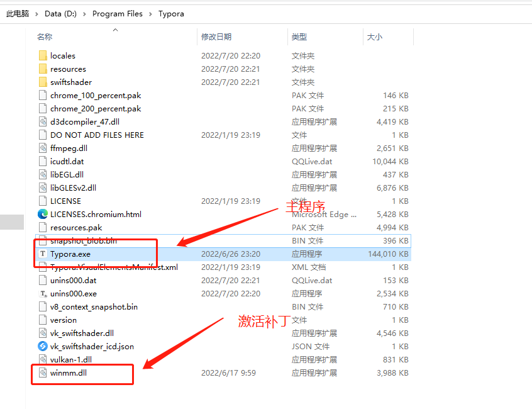
Task: Click the vk_swiftshader_icd.json file icon
Action: point(43,346)
